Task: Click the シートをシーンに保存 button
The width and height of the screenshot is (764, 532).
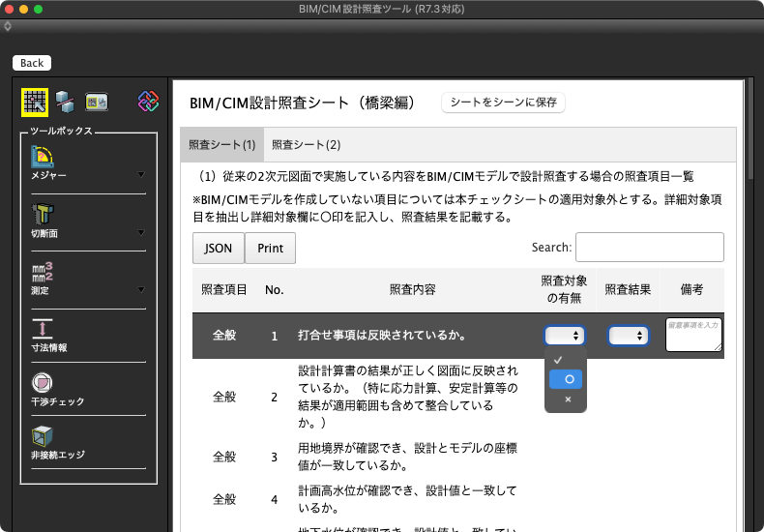Action: (x=503, y=103)
